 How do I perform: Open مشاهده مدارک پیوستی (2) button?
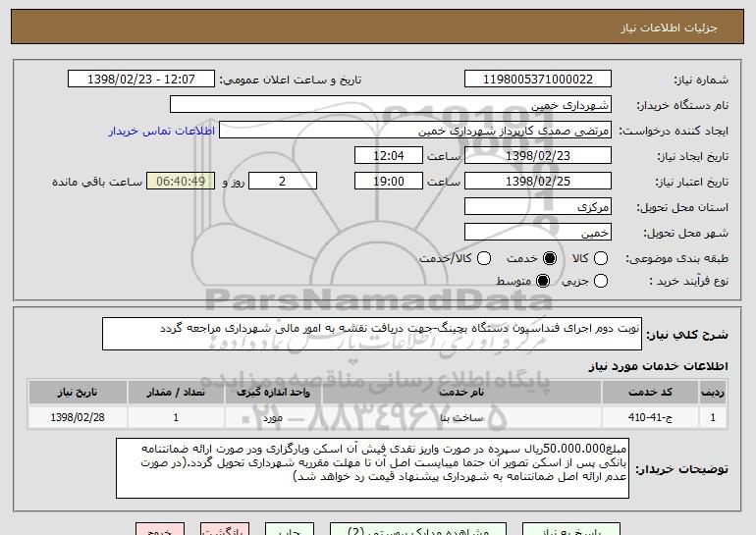[418, 529]
